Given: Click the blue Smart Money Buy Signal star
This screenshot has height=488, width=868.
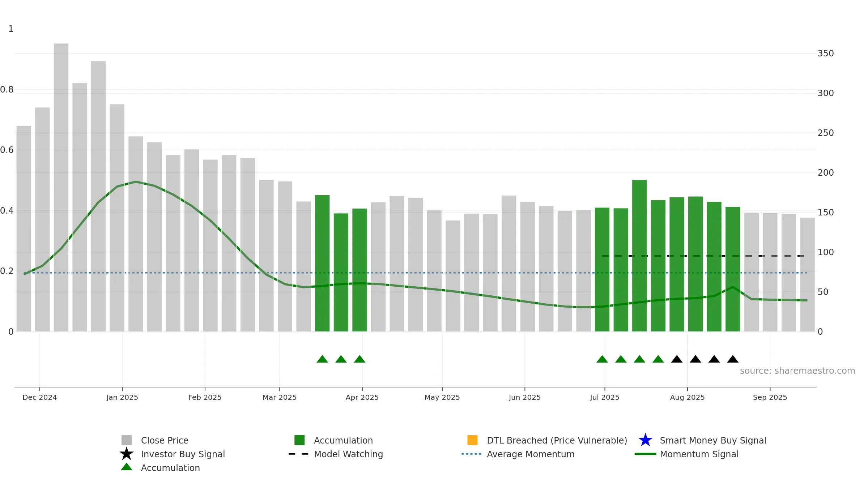Looking at the screenshot, I should pyautogui.click(x=645, y=440).
